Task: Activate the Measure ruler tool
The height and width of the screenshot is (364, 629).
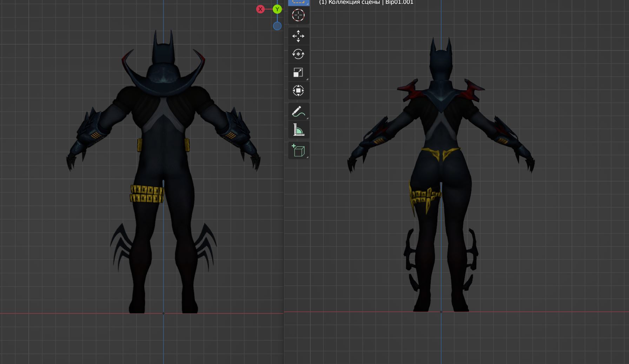Action: point(298,130)
